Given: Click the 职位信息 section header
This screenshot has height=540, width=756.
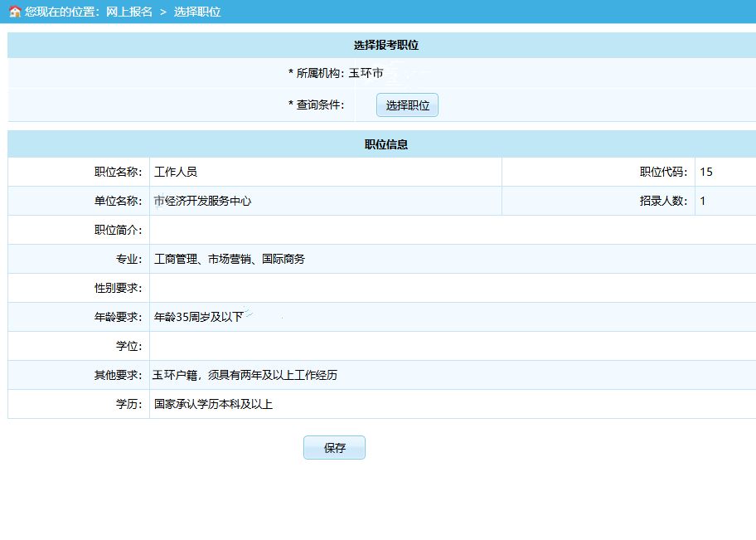Looking at the screenshot, I should click(x=385, y=144).
